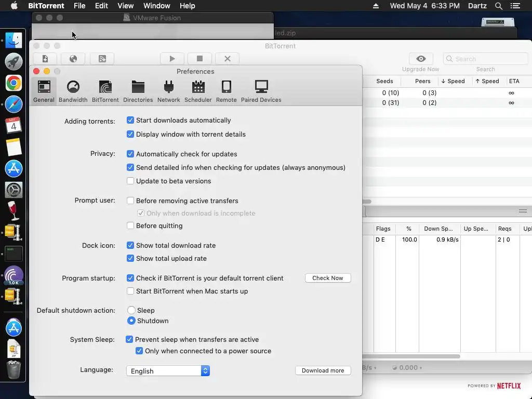The image size is (532, 399).
Task: Switch to Directories preferences tab
Action: pos(138,91)
